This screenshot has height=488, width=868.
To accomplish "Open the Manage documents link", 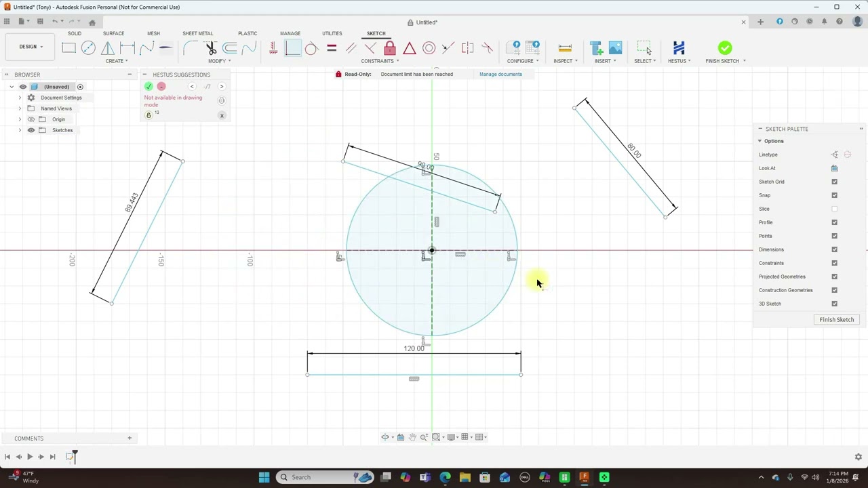I will coord(500,74).
